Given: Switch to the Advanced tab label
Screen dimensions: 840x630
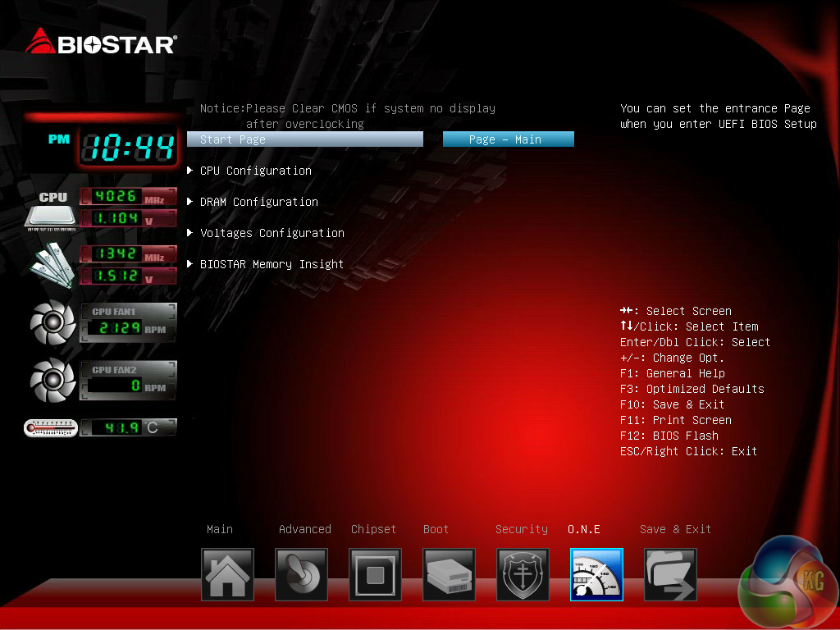Looking at the screenshot, I should [x=305, y=529].
